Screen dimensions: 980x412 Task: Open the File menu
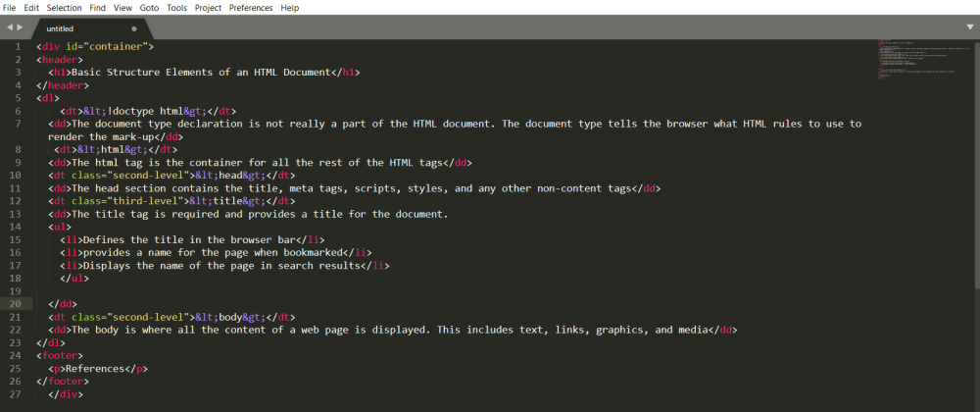click(10, 8)
